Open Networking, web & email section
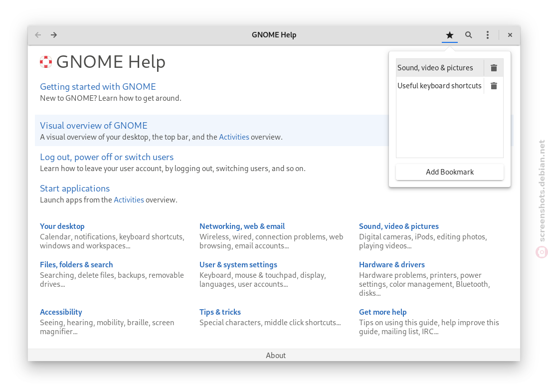548x392 pixels. (242, 226)
